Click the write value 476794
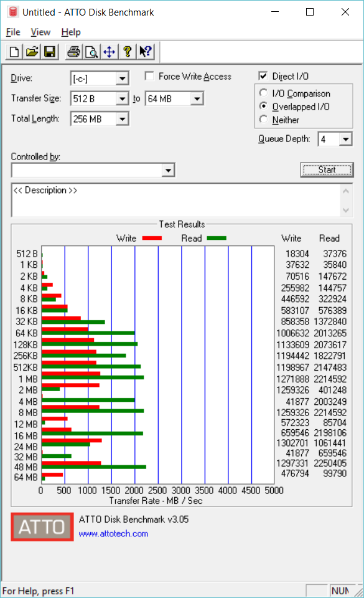Screen dimensions: 364x598 pos(295,473)
